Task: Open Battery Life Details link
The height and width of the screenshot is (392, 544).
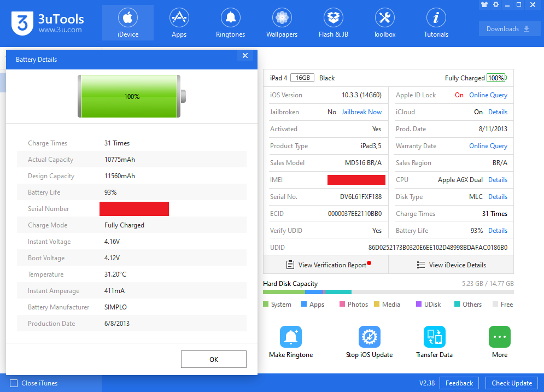Action: point(498,231)
